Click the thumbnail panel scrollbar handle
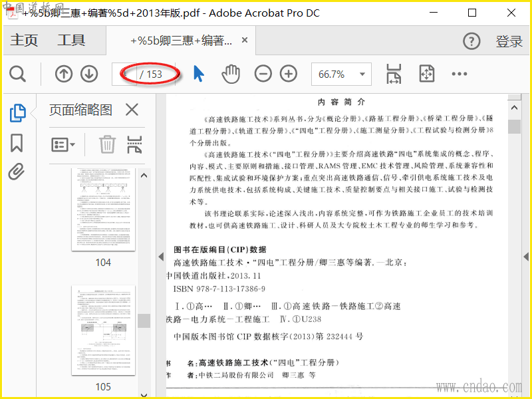 tap(144, 321)
